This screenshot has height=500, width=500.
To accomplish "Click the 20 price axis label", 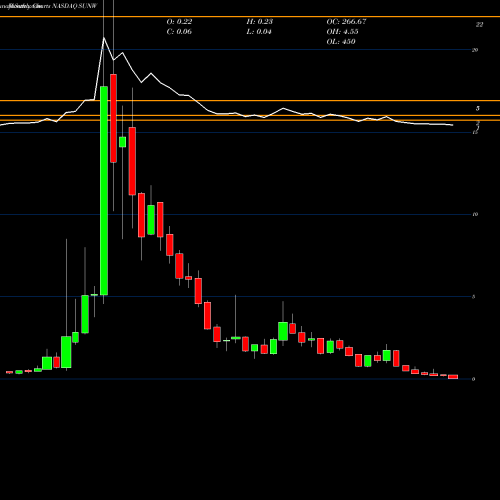I will click(475, 50).
